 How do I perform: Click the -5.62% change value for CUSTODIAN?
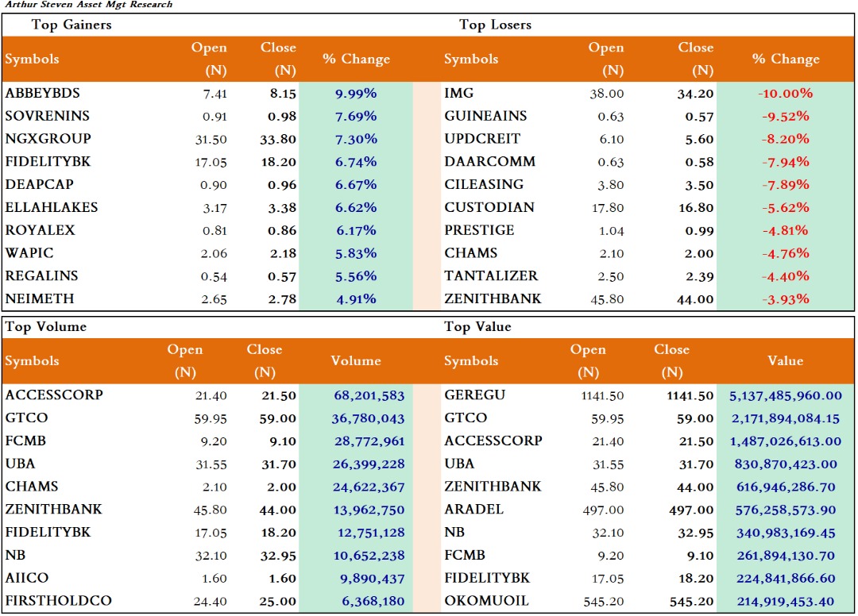pos(785,208)
